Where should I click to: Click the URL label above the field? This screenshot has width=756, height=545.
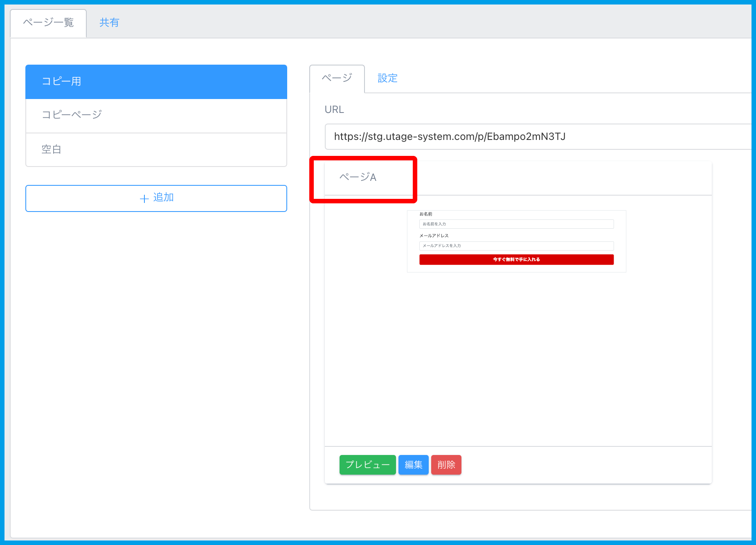click(334, 110)
